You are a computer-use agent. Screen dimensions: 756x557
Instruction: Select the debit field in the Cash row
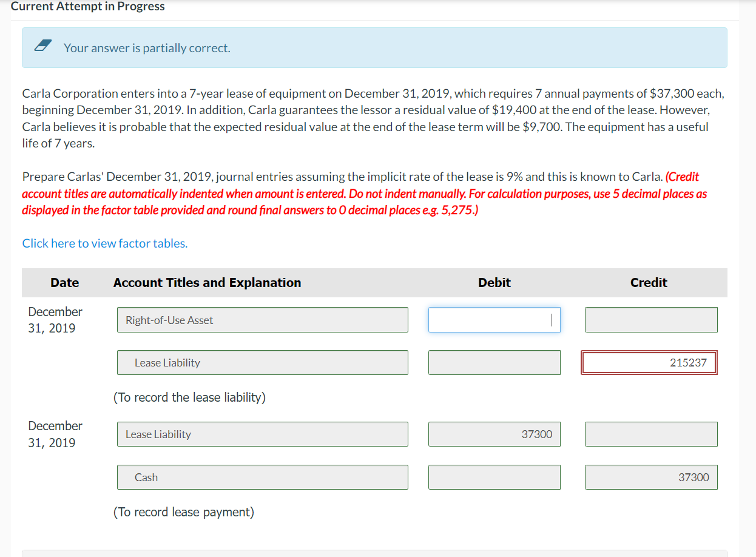494,477
